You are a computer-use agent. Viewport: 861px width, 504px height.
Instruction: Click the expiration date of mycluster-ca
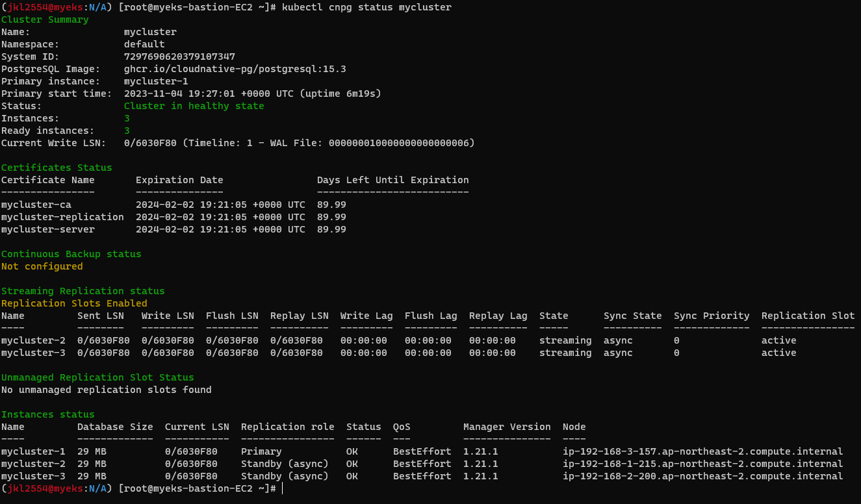220,205
